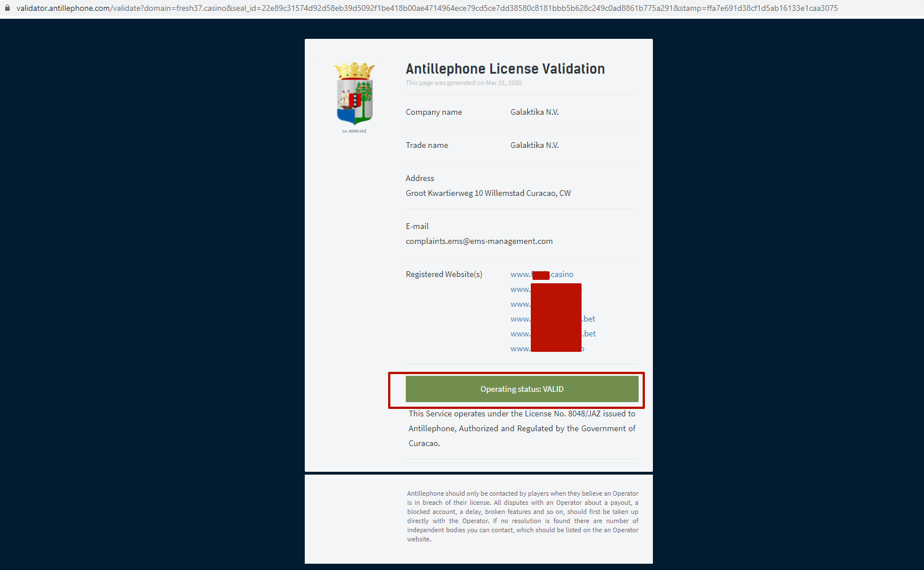Select Galaktika N.V. trade name value
The width and height of the screenshot is (924, 570).
tap(535, 145)
